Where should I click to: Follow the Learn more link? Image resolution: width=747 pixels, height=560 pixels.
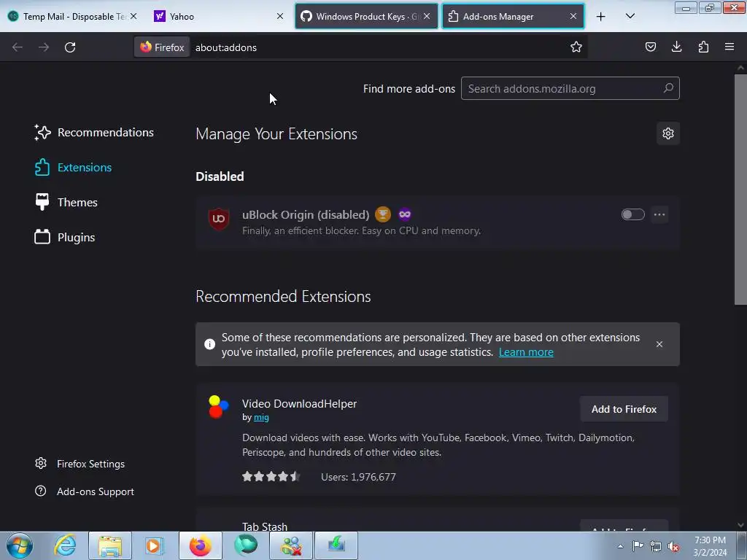tap(526, 352)
